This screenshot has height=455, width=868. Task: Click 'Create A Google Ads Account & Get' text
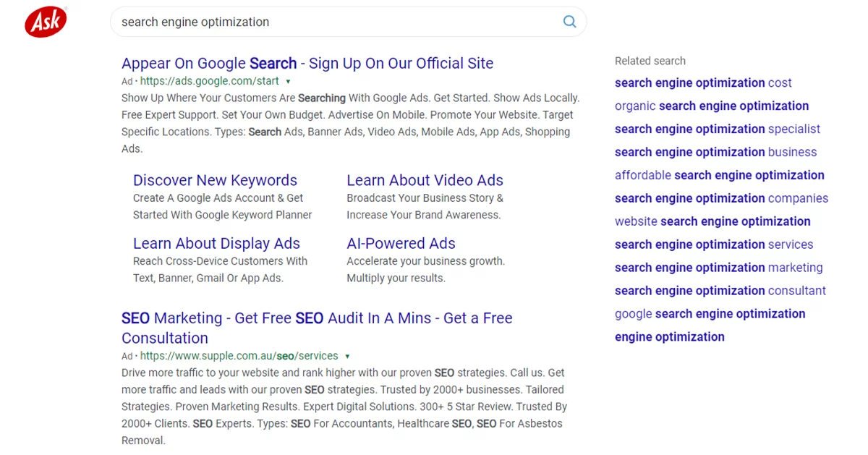218,198
